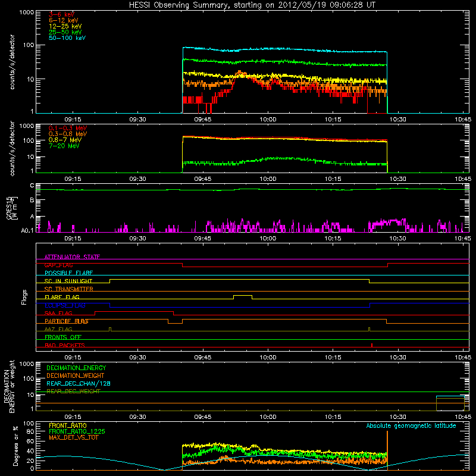476x476 pixels.
Task: Select the C tick label on GOES axis
Action: point(32,186)
